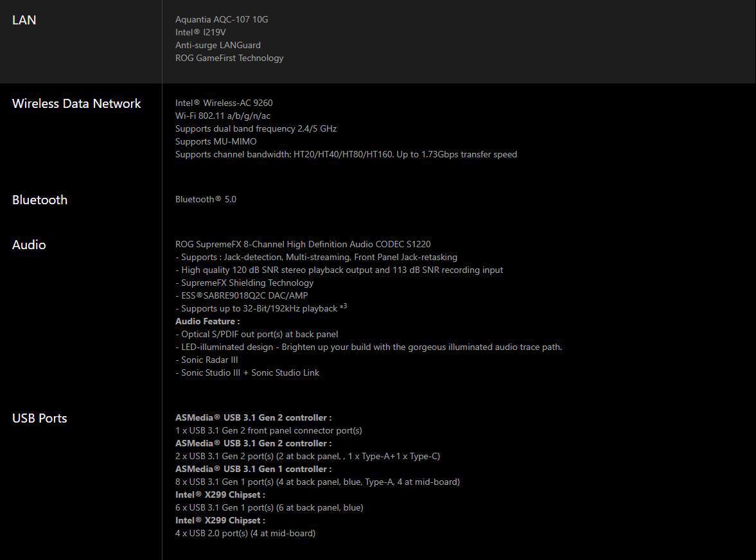This screenshot has width=756, height=560.
Task: Click the 6 x USB 3.1 Gen 1 port(s) line
Action: (x=270, y=507)
